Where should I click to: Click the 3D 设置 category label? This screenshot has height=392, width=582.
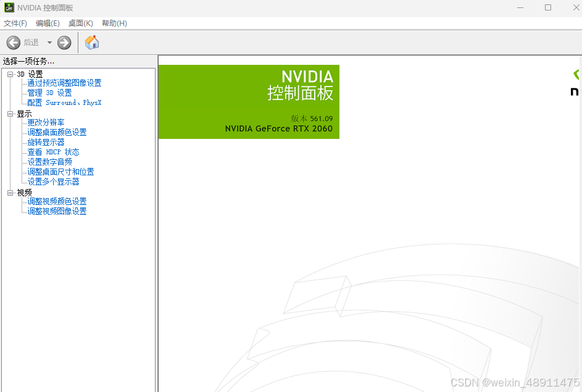click(30, 74)
